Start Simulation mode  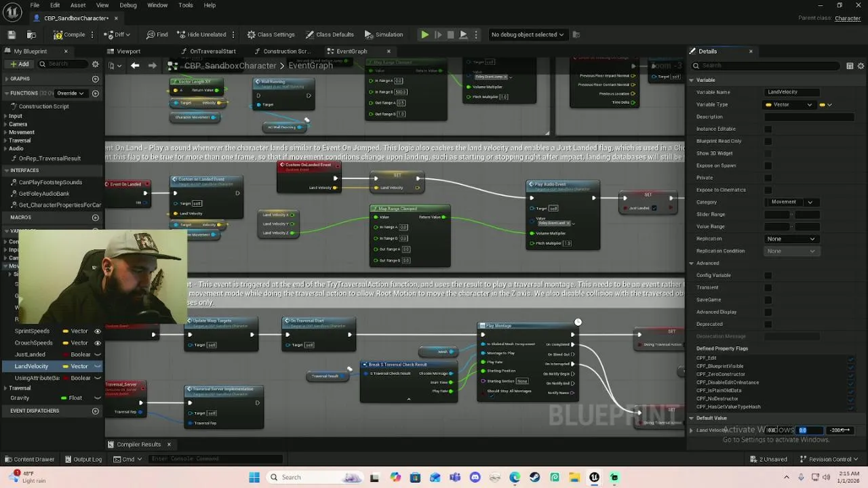[x=384, y=35]
